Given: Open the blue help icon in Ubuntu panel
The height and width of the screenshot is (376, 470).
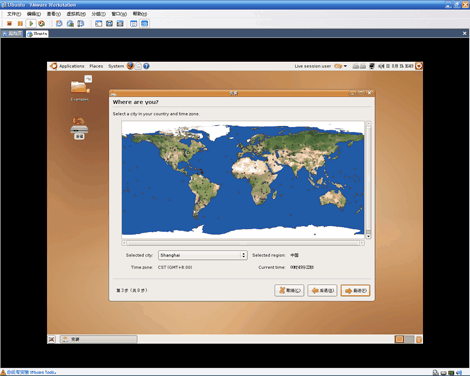Looking at the screenshot, I should click(x=146, y=66).
